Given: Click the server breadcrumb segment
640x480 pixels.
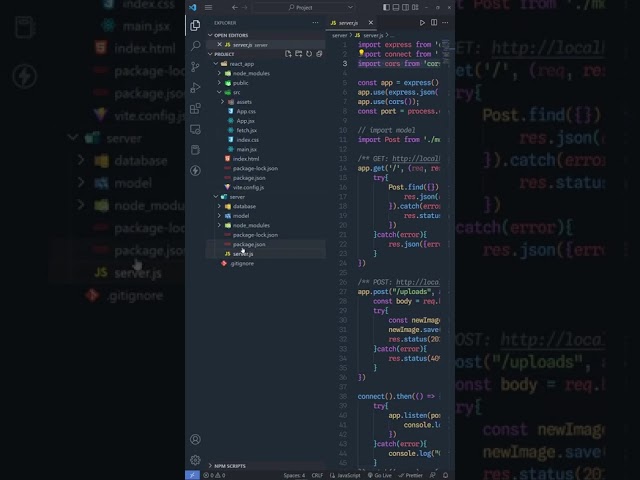Looking at the screenshot, I should tap(339, 36).
